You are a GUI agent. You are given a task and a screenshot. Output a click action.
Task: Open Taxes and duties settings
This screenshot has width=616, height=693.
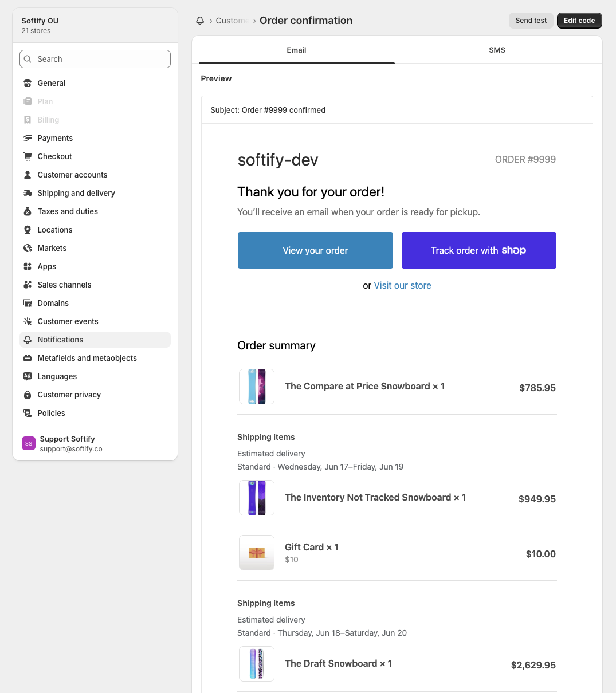[95, 211]
